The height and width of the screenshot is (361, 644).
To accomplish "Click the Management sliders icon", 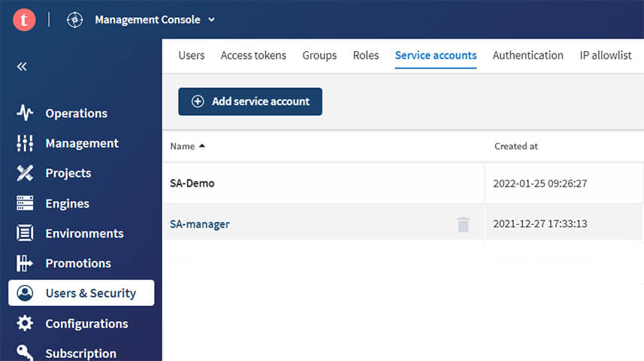I will click(25, 143).
